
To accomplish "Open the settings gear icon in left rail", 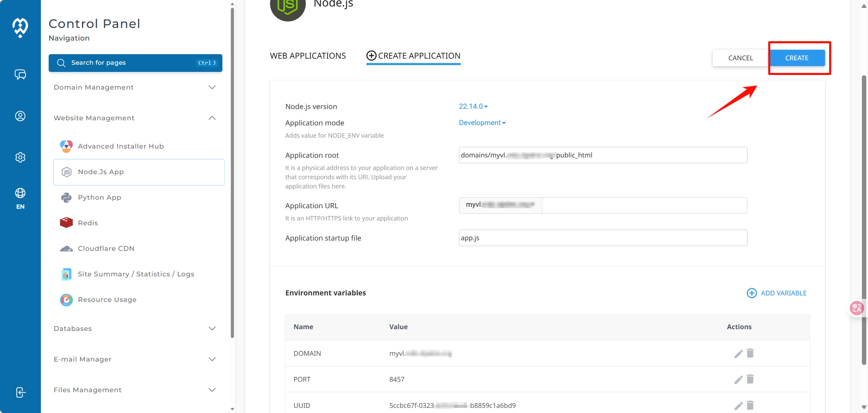I will click(20, 157).
